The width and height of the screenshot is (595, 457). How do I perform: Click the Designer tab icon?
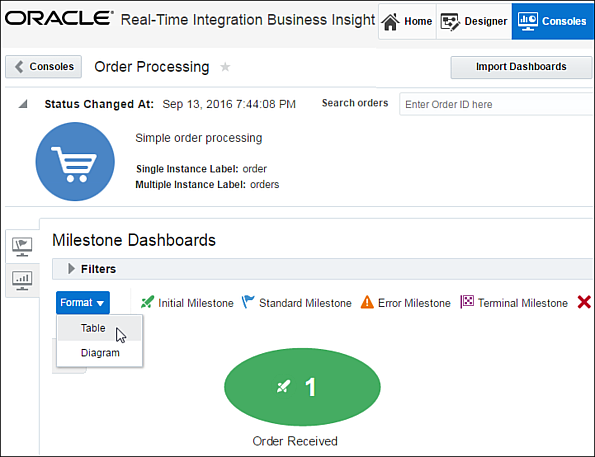[450, 22]
